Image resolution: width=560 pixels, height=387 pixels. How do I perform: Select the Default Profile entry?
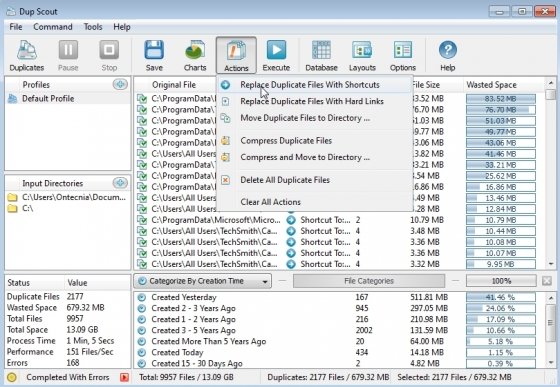point(68,99)
